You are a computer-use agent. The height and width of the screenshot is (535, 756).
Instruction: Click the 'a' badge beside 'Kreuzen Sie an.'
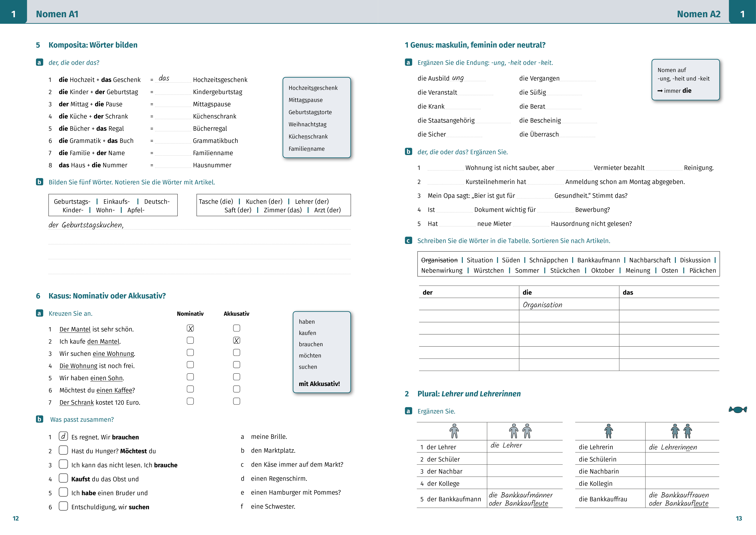[x=39, y=313]
